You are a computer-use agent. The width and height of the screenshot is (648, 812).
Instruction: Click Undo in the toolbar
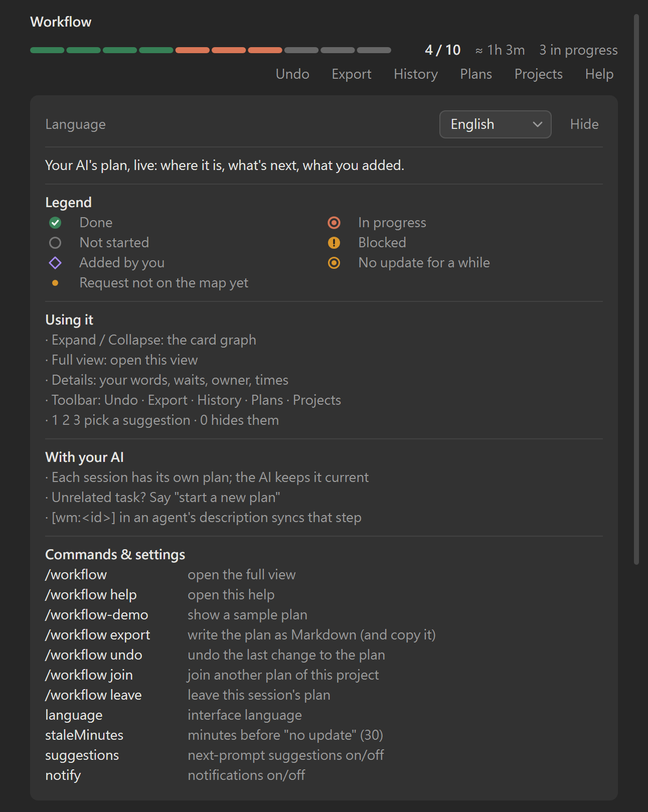coord(292,74)
